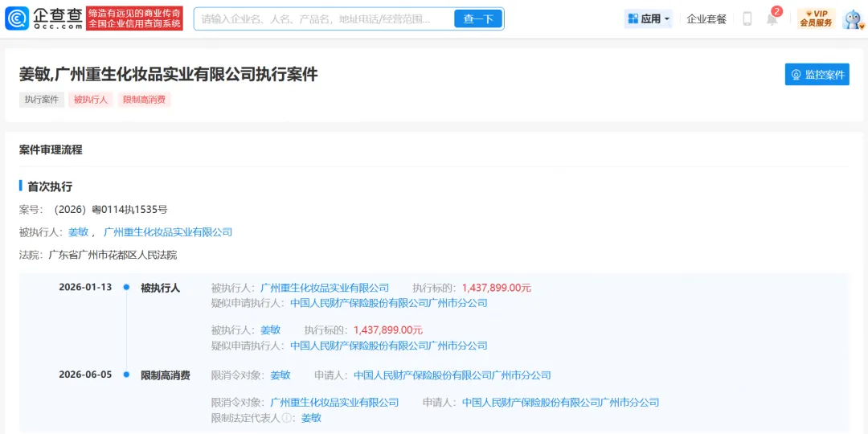The image size is (868, 434).
Task: Open the VIP member service icon
Action: 816,18
